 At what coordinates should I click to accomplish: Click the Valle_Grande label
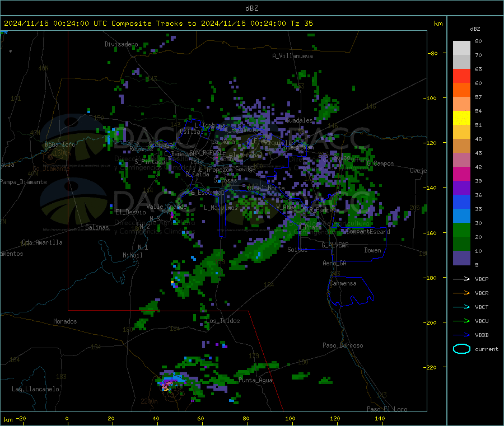coord(166,207)
